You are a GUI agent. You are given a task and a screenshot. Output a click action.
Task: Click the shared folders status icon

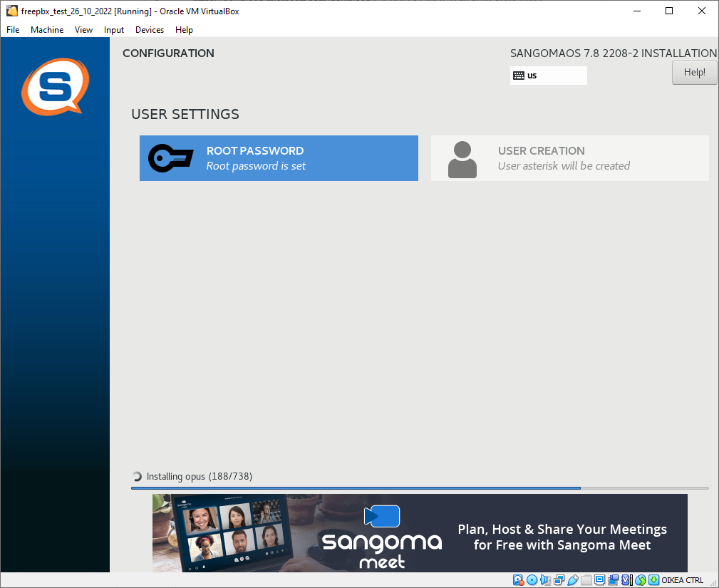tap(586, 580)
